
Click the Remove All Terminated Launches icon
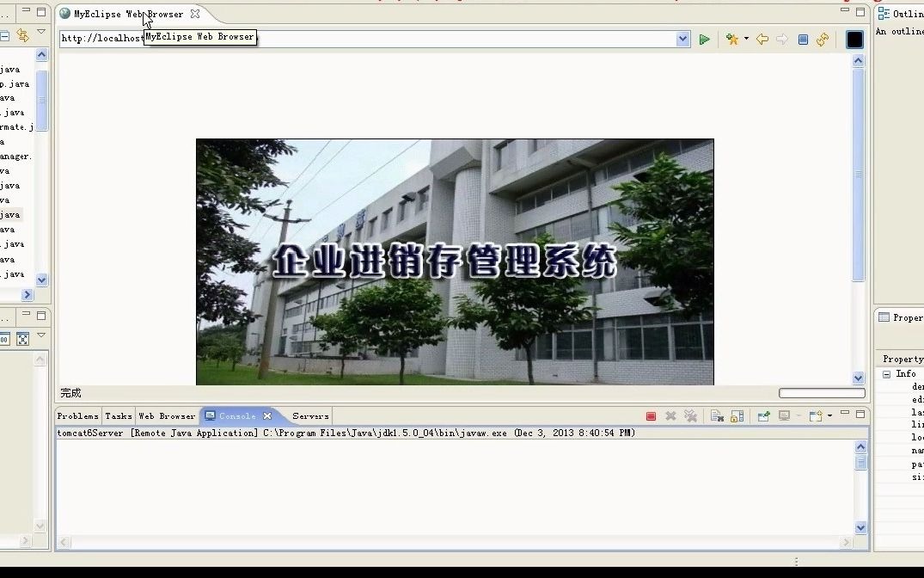click(690, 415)
